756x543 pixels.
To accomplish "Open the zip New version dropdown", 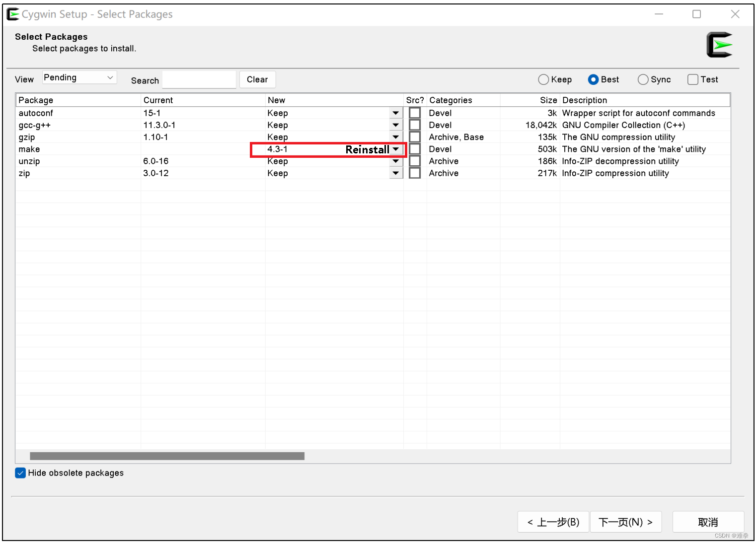I will [396, 173].
